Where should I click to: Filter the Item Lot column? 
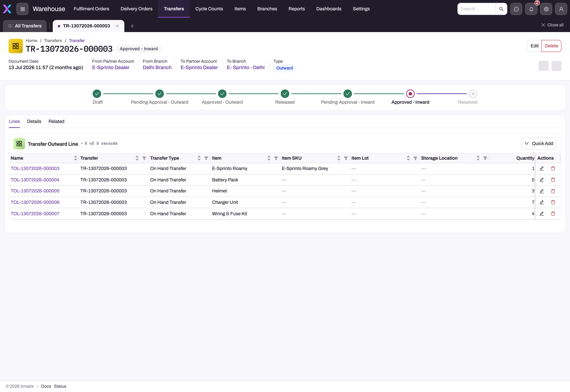point(415,158)
